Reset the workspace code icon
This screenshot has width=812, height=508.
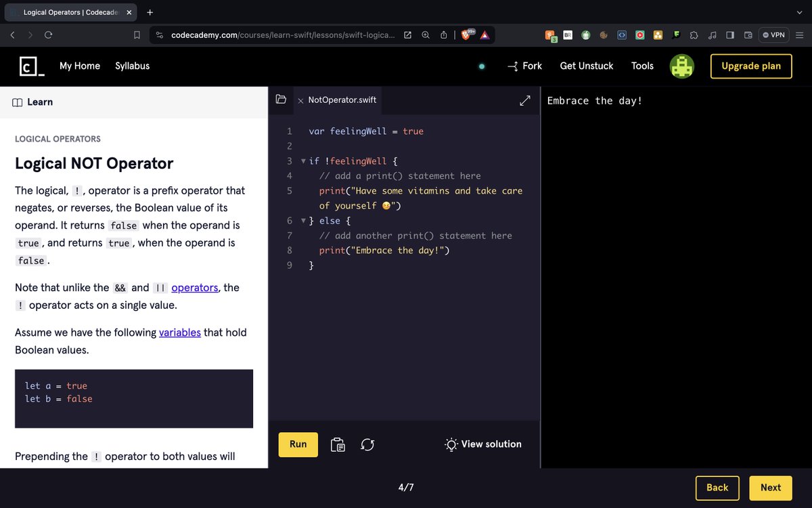pos(367,444)
